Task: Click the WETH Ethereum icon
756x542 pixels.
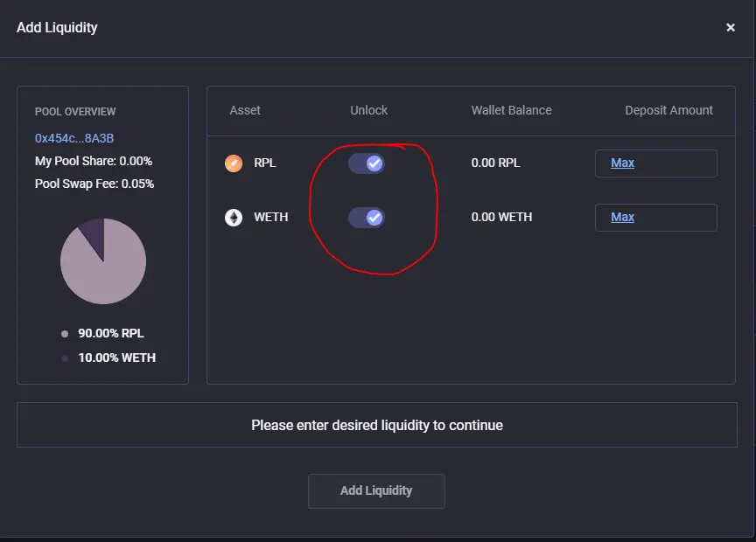Action: pyautogui.click(x=234, y=218)
